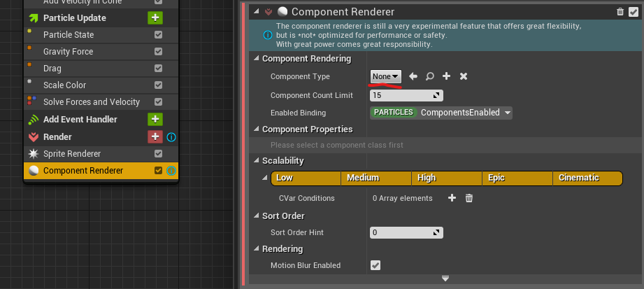This screenshot has width=644, height=289.
Task: Disable the Scale Color module checkbox
Action: tap(158, 85)
